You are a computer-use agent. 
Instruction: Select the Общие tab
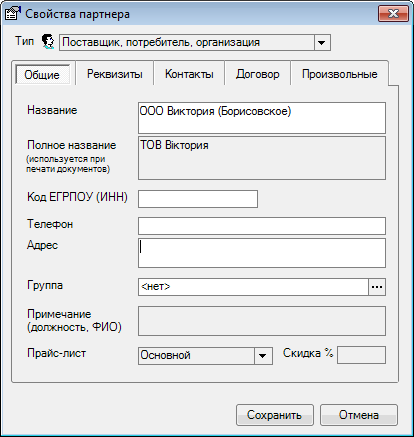(43, 75)
